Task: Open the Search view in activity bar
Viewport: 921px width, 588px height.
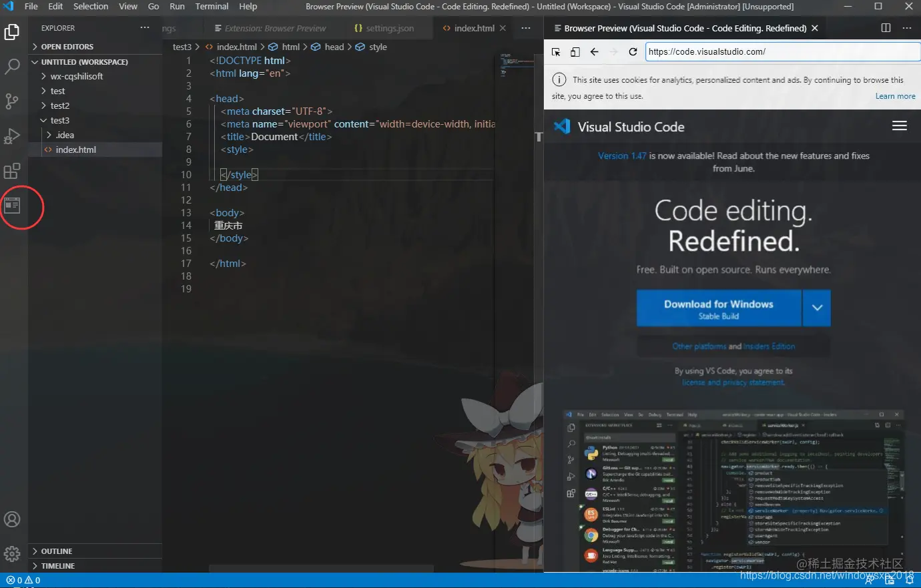Action: point(12,67)
